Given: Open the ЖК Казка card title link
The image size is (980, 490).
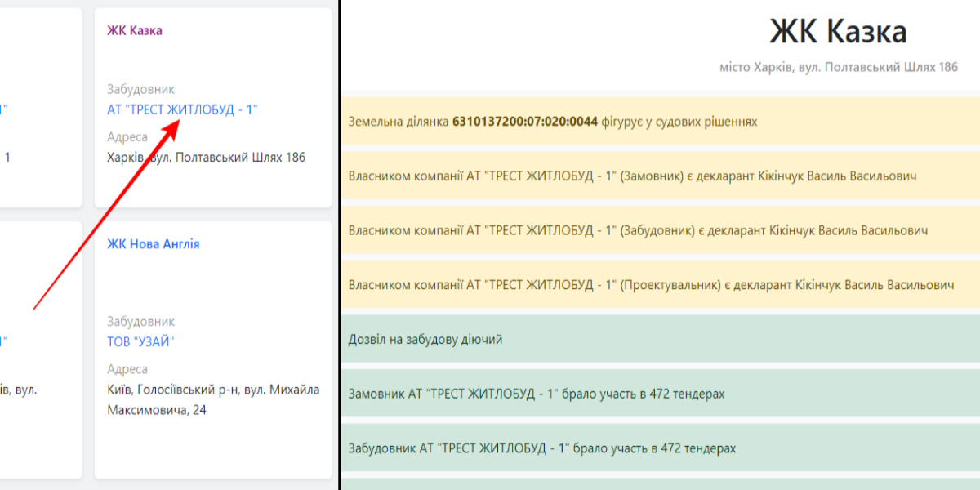Looking at the screenshot, I should click(134, 30).
